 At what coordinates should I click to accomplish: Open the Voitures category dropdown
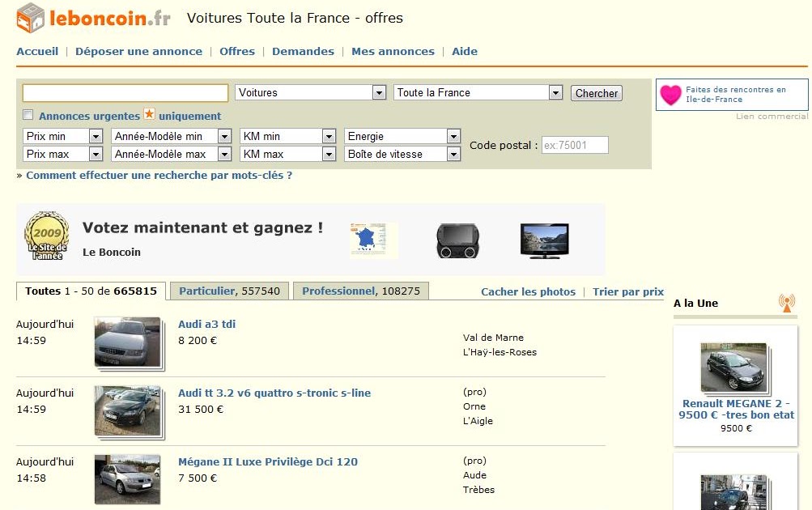[x=311, y=92]
